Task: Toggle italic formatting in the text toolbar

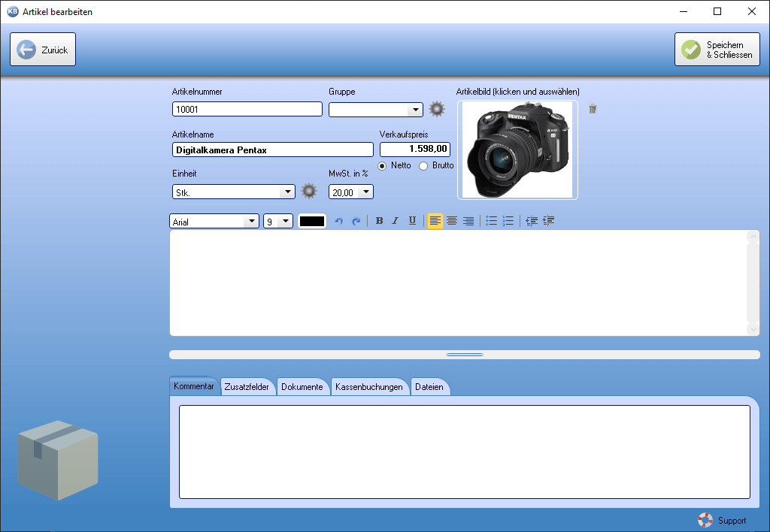Action: 396,221
